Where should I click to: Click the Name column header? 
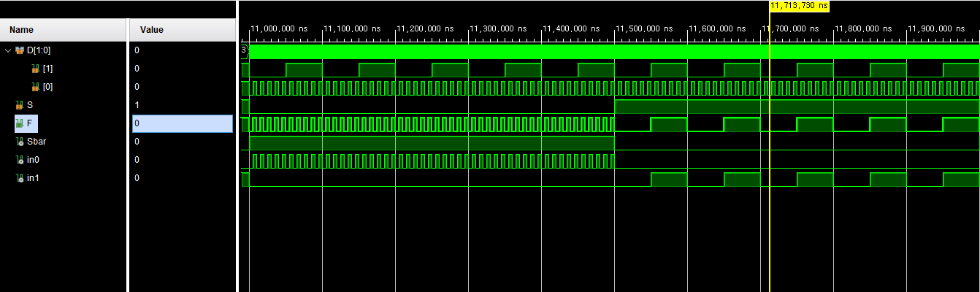64,30
